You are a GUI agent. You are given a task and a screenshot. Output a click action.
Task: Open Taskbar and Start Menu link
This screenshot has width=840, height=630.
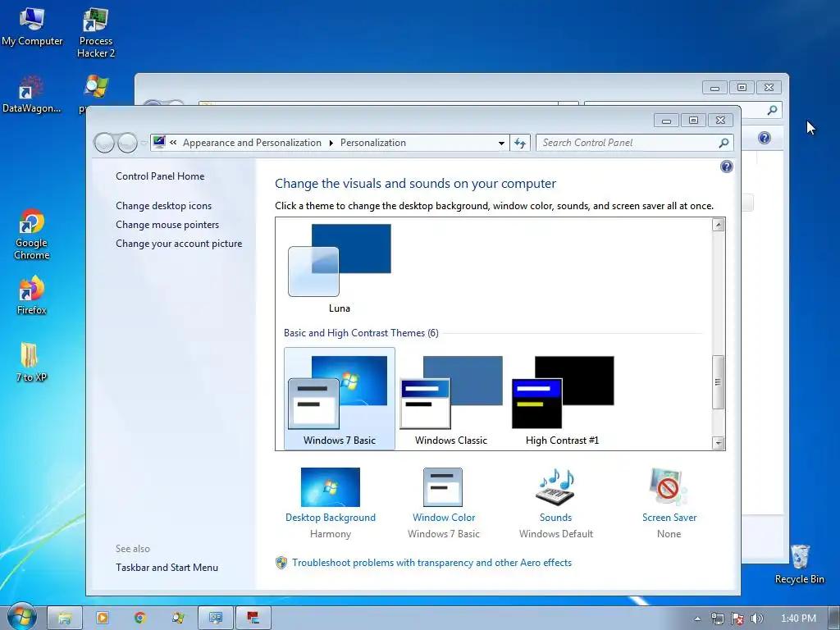pyautogui.click(x=167, y=568)
